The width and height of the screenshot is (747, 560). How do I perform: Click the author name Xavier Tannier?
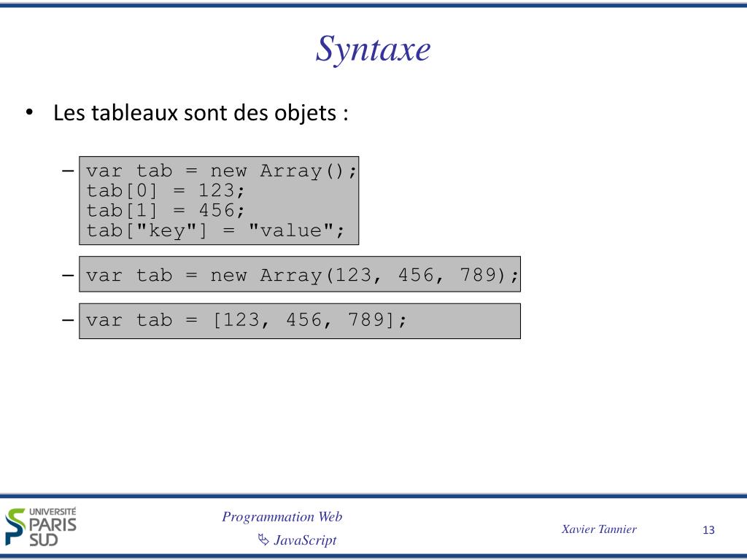[599, 529]
